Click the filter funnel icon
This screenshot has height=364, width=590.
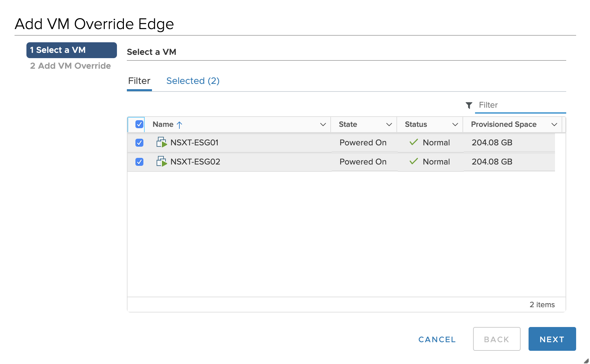(469, 105)
